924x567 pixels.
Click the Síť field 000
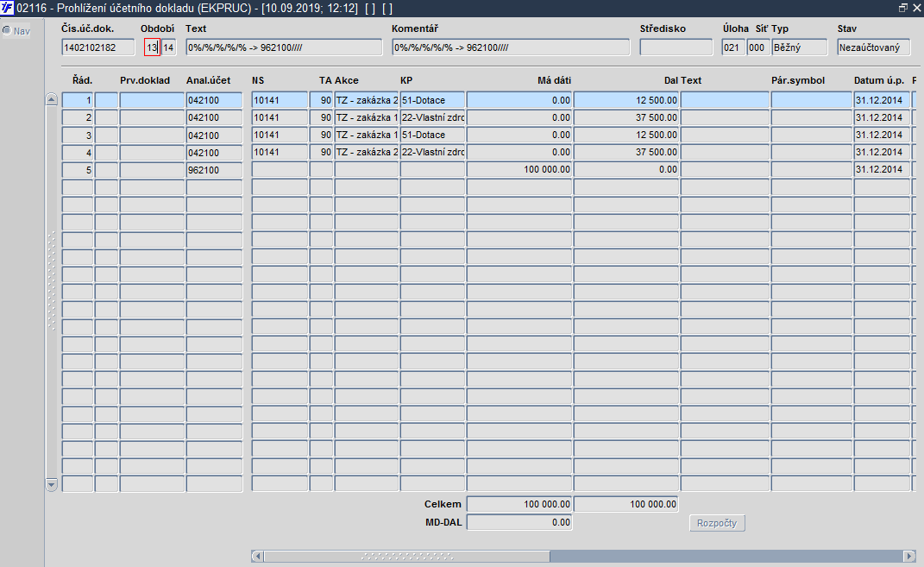tap(758, 47)
